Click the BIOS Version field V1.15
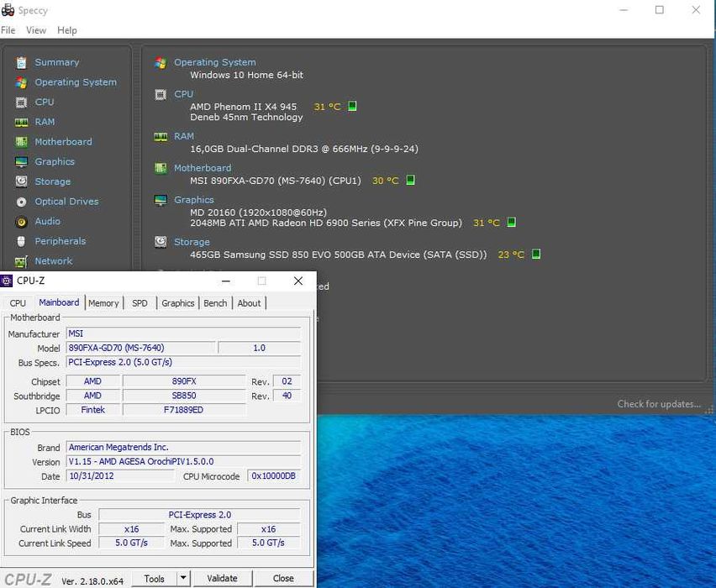716x588 pixels. tap(183, 461)
